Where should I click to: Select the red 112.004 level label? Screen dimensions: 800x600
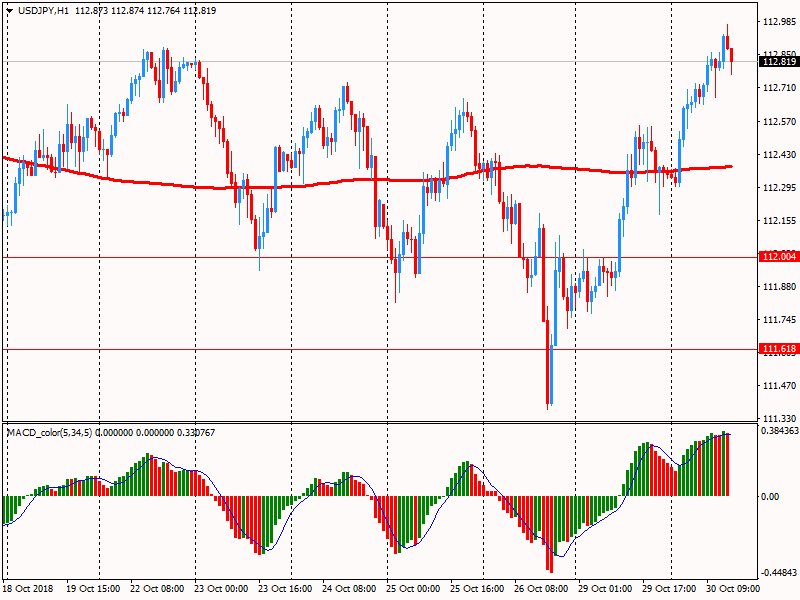click(779, 257)
